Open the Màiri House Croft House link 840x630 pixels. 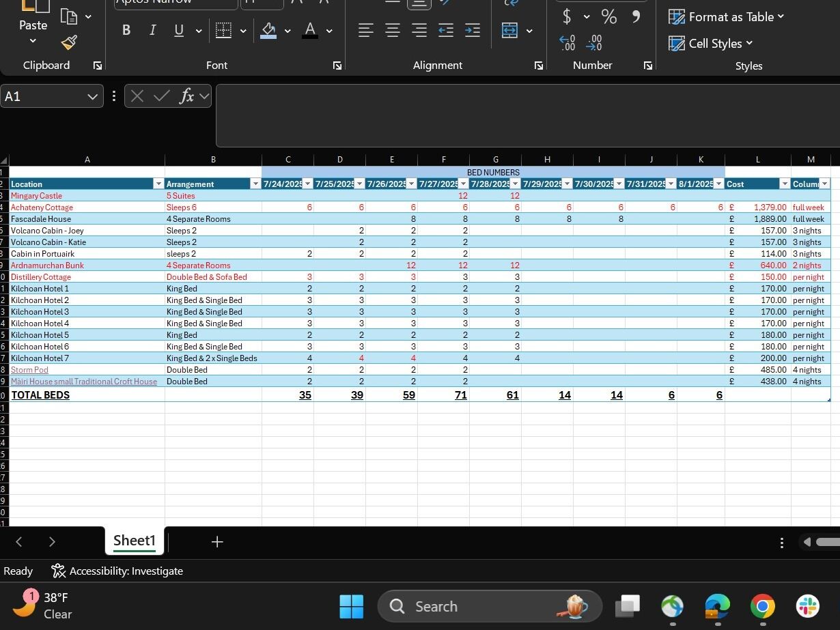click(84, 382)
